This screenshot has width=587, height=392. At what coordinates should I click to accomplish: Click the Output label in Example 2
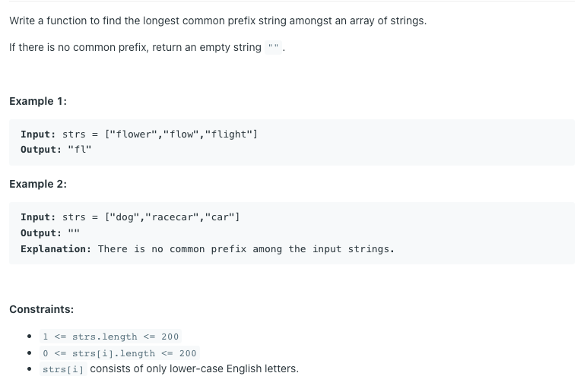click(41, 233)
